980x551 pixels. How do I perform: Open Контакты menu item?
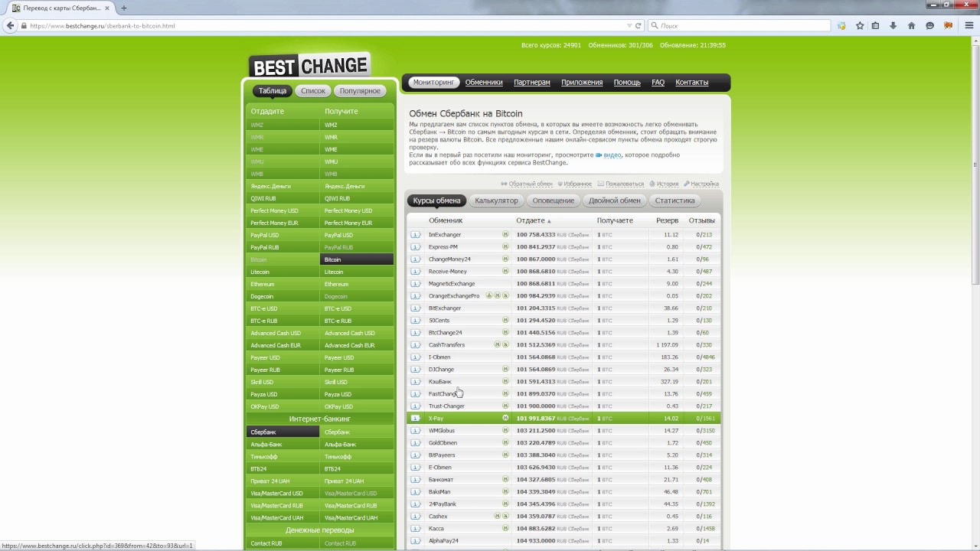pos(692,82)
